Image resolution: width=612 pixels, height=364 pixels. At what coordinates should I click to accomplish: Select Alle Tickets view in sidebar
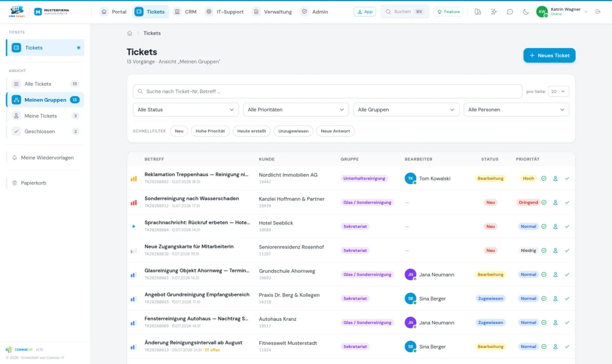point(45,84)
